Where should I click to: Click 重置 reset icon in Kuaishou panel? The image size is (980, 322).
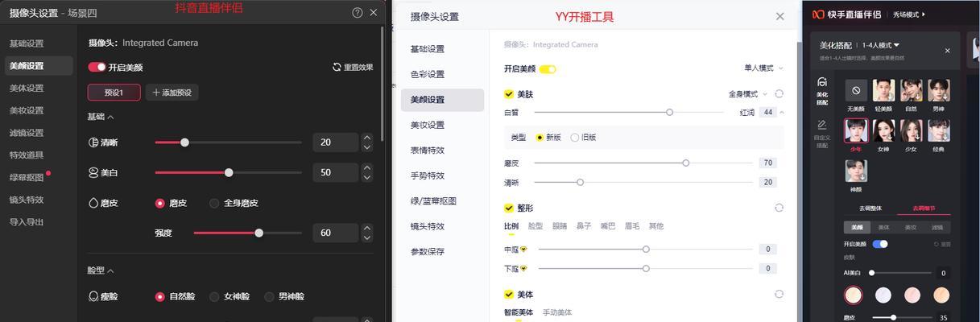point(937,244)
